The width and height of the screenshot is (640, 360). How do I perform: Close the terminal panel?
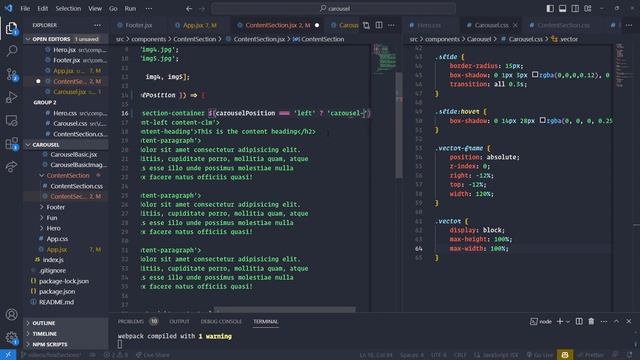click(629, 322)
